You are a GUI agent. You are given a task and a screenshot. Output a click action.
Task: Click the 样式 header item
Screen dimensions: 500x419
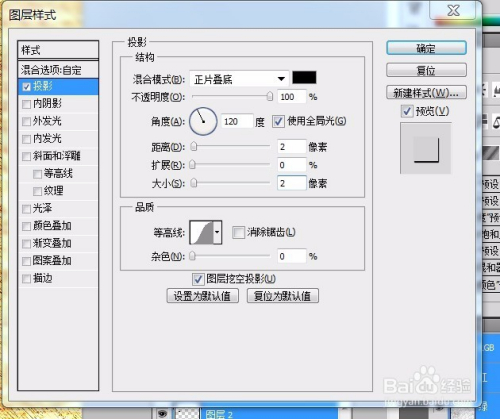58,50
